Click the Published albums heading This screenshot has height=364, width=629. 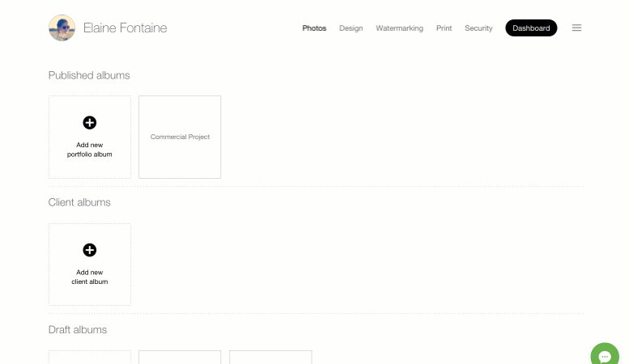(89, 75)
